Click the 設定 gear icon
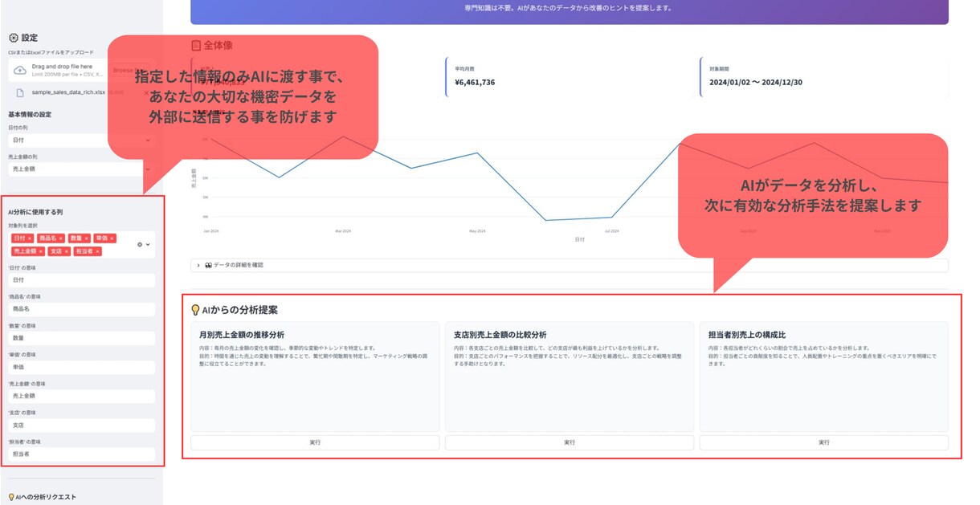 13,38
